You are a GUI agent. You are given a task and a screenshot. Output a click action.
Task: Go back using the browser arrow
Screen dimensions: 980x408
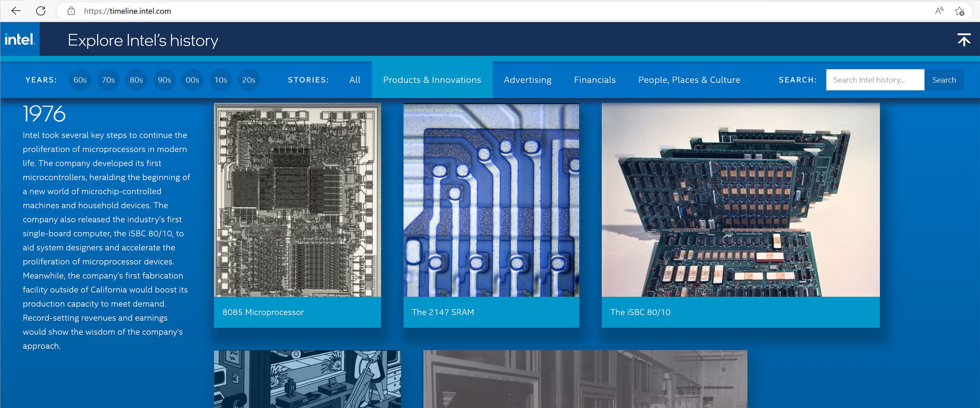coord(15,11)
